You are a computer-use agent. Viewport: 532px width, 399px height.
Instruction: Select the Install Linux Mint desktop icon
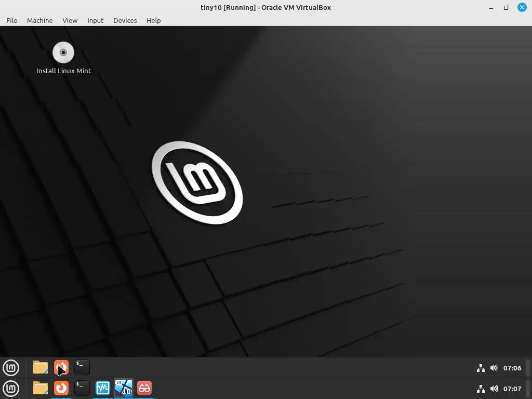coord(63,58)
